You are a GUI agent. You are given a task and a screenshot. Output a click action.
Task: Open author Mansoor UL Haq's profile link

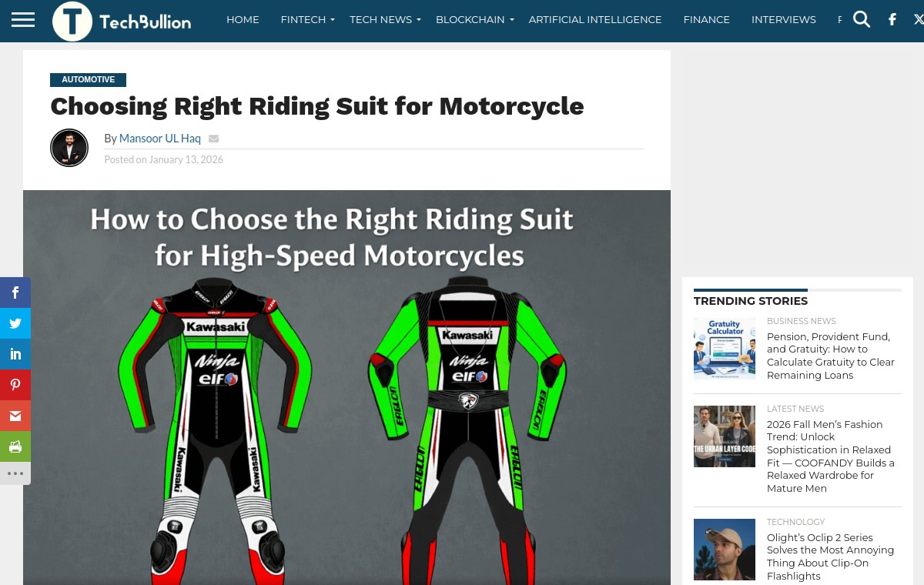coord(160,139)
